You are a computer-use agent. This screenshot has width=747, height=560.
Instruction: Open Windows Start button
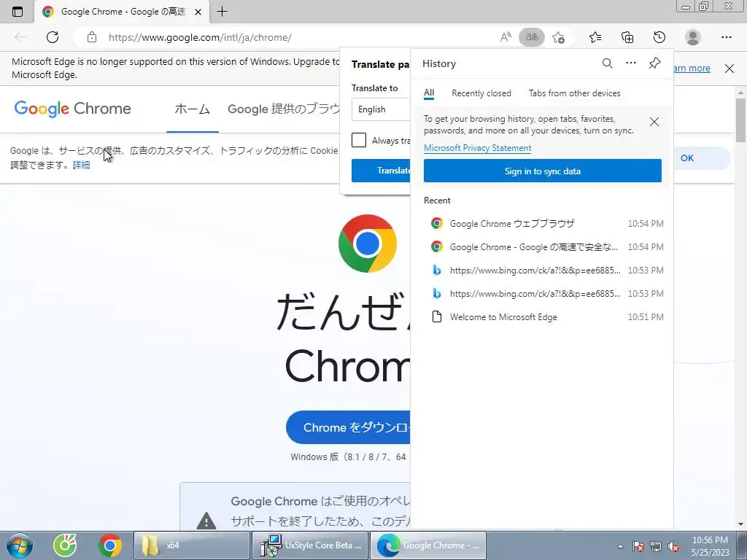coord(19,545)
